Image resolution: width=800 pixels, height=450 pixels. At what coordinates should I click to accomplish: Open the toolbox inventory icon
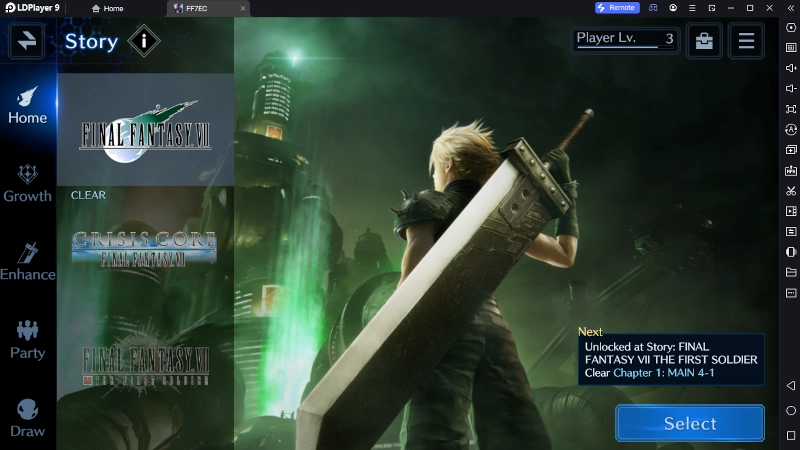pyautogui.click(x=704, y=40)
